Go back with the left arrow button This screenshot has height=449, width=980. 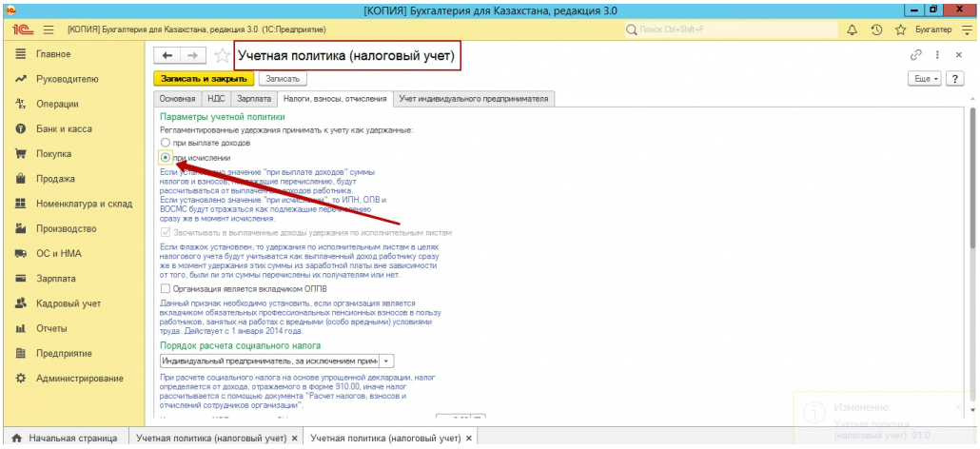tap(168, 56)
